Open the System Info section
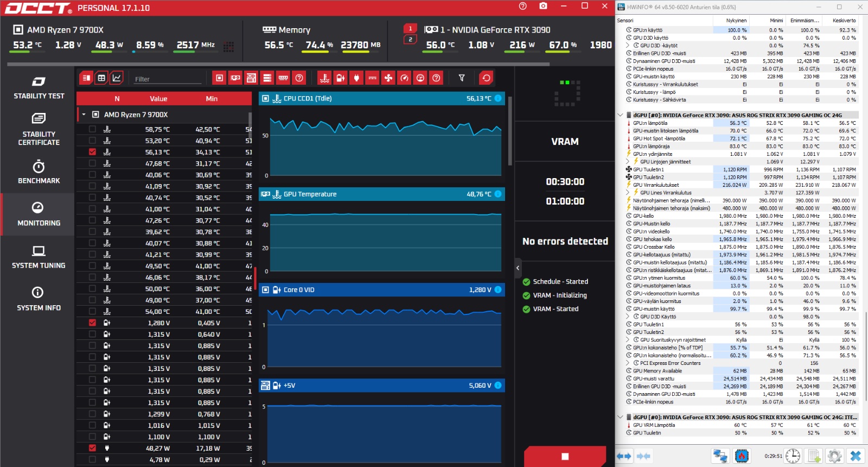 (x=39, y=299)
